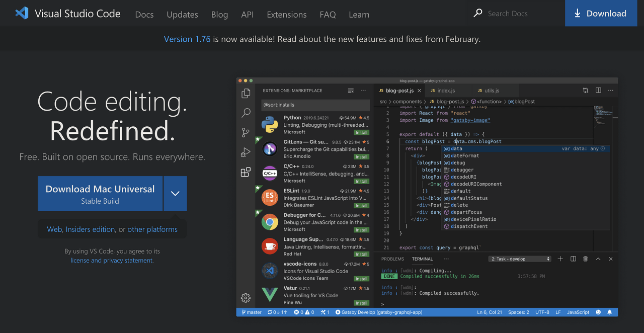Click the C/C++ extension icon
The height and width of the screenshot is (333, 644).
point(270,173)
